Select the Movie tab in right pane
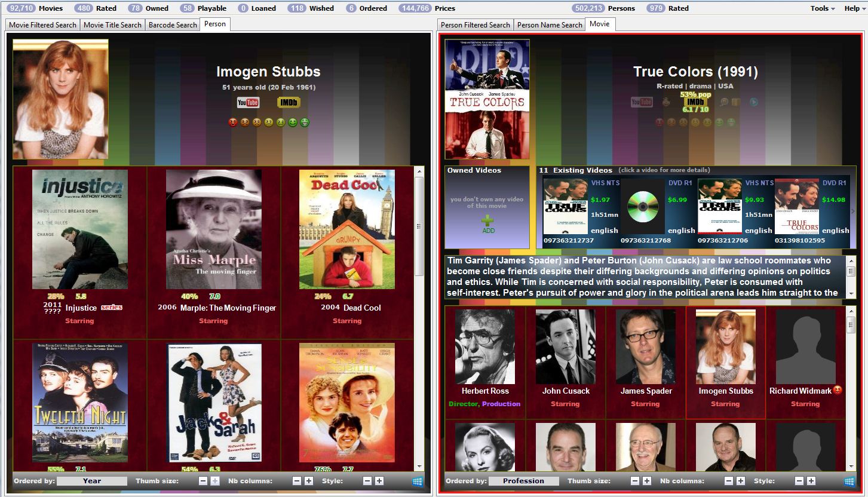The image size is (868, 497). tap(599, 24)
